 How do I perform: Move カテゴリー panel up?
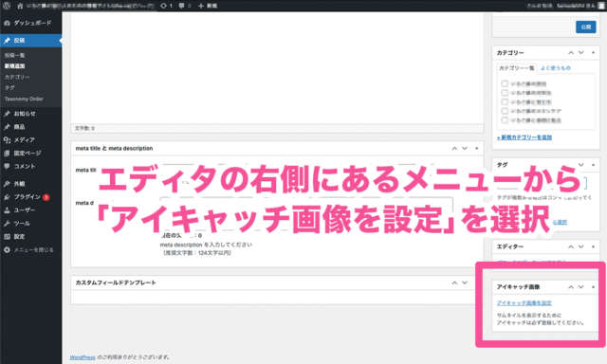pyautogui.click(x=571, y=52)
